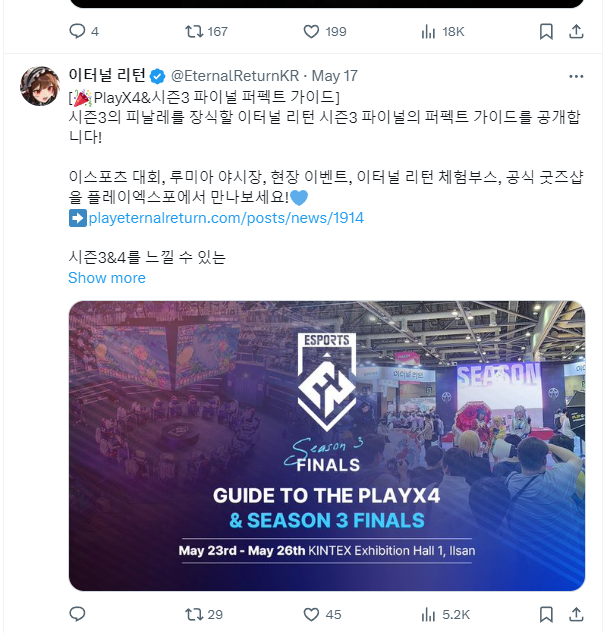This screenshot has width=609, height=633.
Task: Share the PlayX4 guide tweet
Action: click(576, 614)
